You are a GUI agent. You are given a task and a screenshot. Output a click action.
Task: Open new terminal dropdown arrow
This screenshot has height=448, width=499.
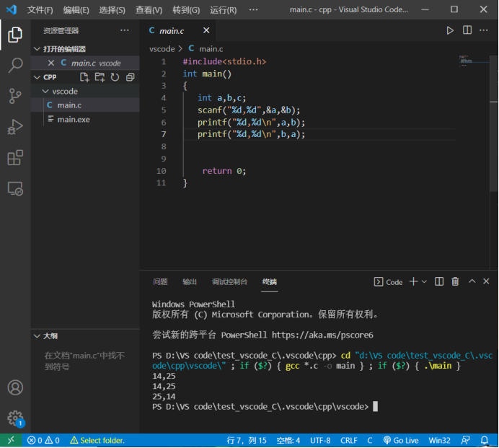424,281
